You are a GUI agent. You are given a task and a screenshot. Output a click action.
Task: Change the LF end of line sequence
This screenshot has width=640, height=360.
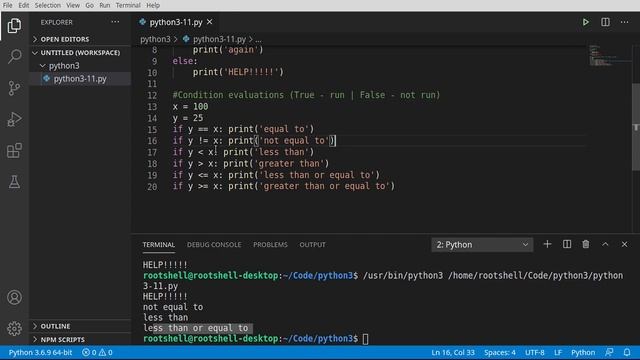click(558, 352)
